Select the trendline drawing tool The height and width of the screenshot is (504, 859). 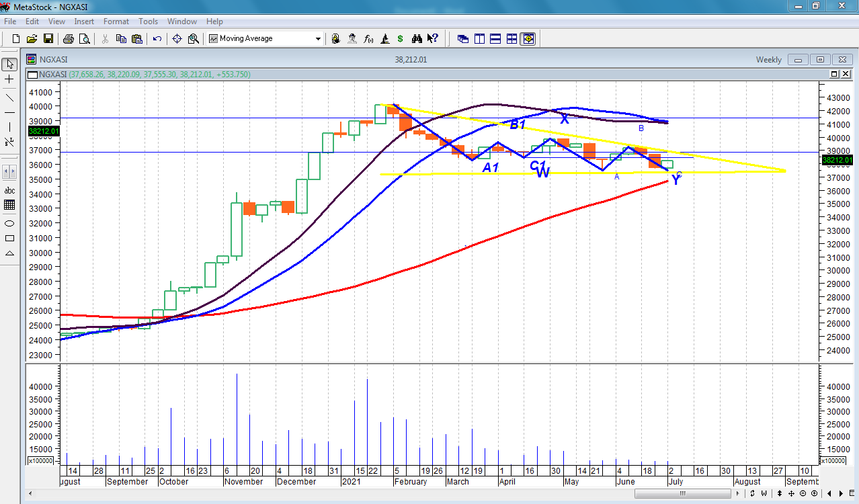tap(9, 97)
